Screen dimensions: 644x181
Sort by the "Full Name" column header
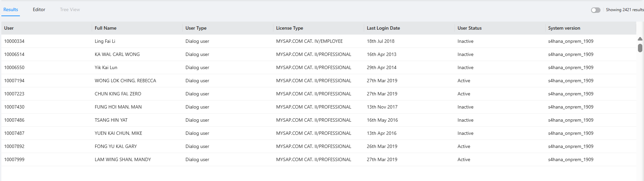click(106, 28)
